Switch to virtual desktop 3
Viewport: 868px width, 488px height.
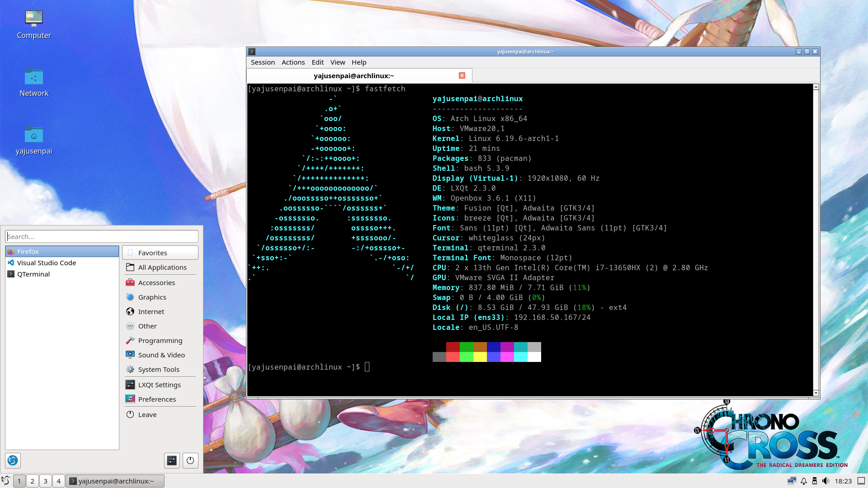pyautogui.click(x=45, y=481)
